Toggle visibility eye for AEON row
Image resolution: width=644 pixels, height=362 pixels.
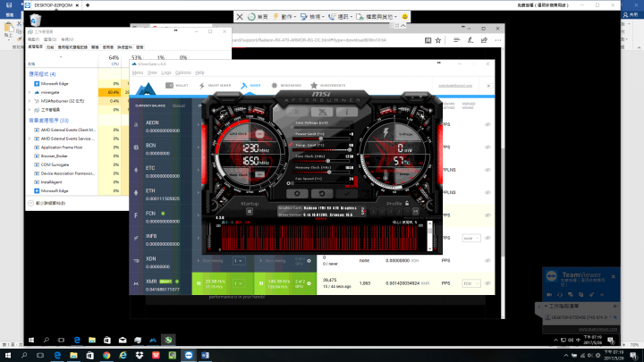487,124
